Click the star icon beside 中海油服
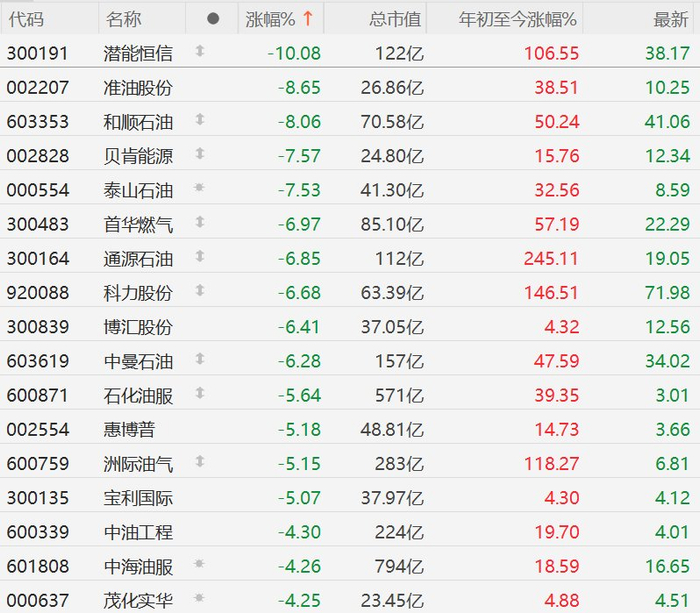The image size is (700, 613). (x=199, y=563)
